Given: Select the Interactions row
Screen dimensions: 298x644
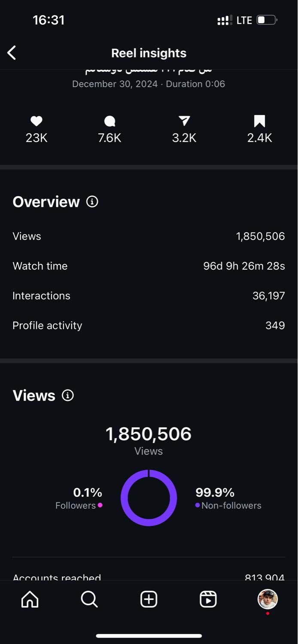Looking at the screenshot, I should [149, 296].
